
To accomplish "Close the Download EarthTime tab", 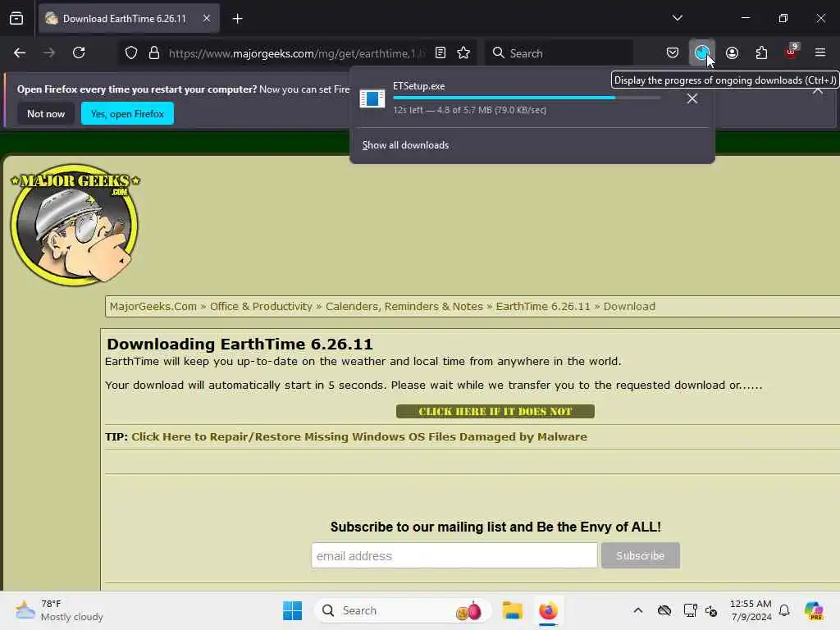I will tap(207, 18).
